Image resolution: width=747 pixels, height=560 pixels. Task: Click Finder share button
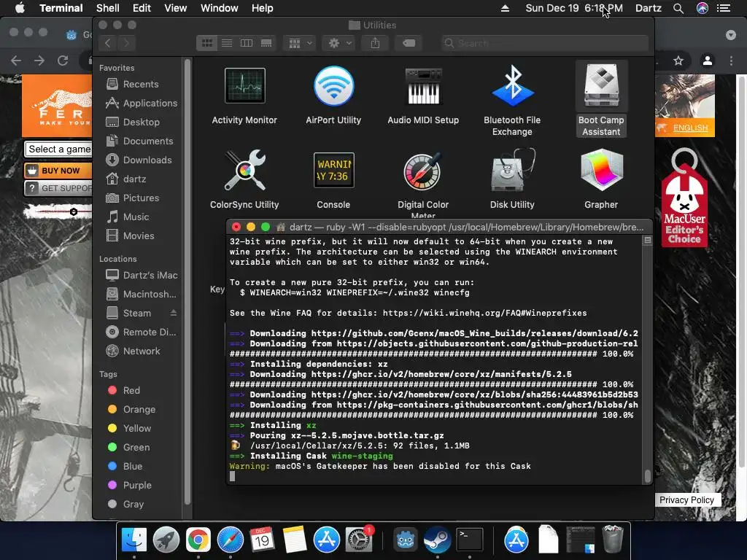click(x=376, y=43)
